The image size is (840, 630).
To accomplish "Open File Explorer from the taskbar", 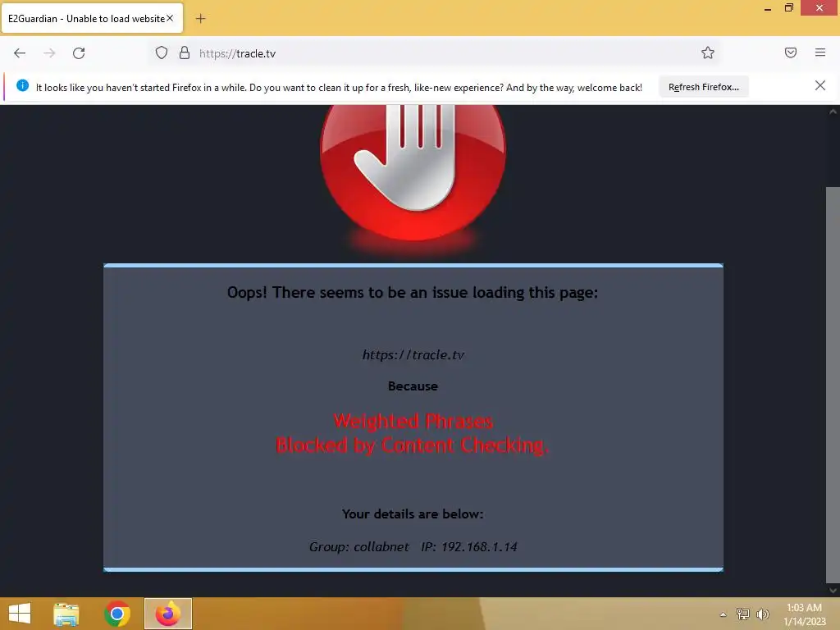I will tap(66, 614).
